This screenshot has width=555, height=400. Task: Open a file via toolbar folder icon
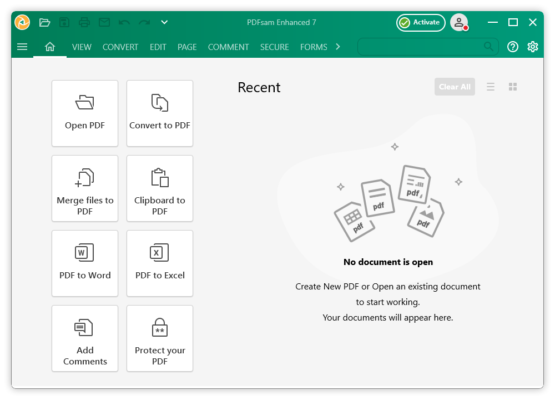[x=45, y=23]
